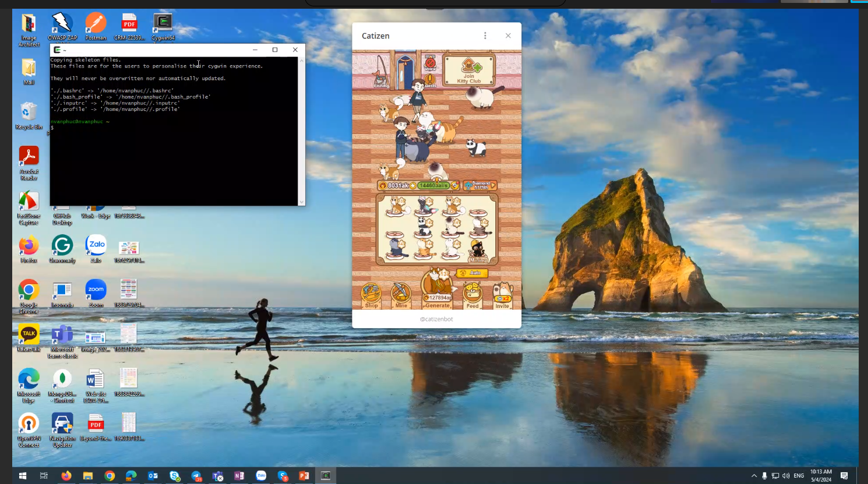The image size is (868, 484).
Task: Show hidden system tray icons
Action: tap(754, 475)
